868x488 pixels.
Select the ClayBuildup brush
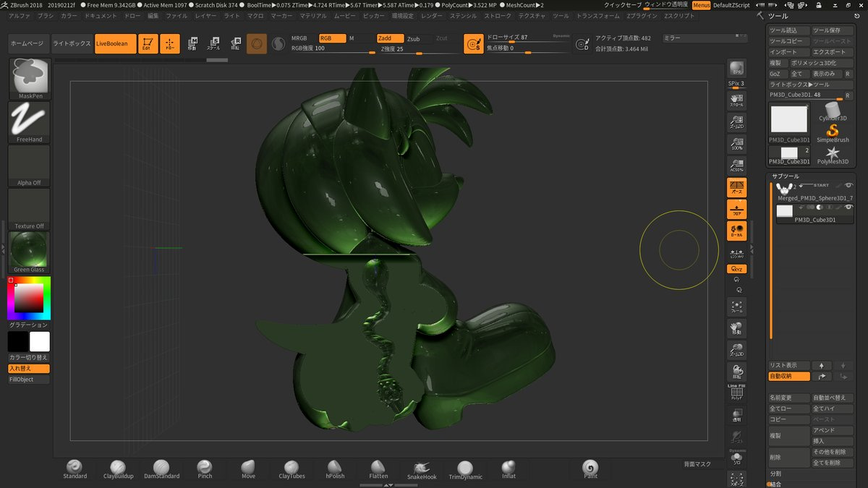[x=118, y=468]
